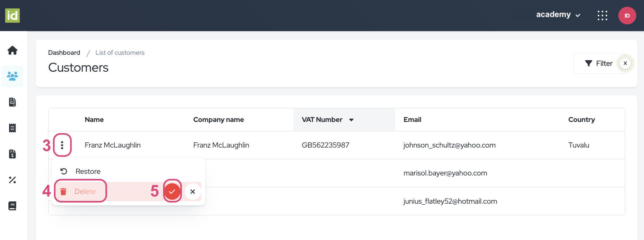Click the green id logo
This screenshot has height=240, width=644.
12,16
